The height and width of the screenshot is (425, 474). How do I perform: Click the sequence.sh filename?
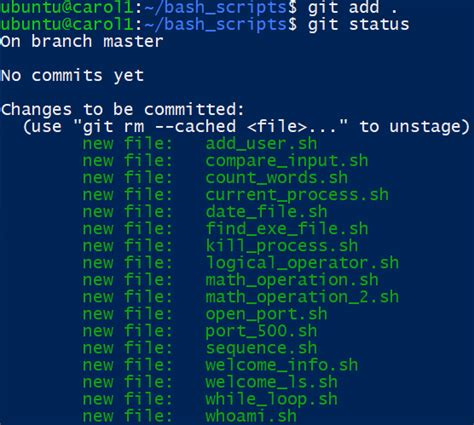261,348
